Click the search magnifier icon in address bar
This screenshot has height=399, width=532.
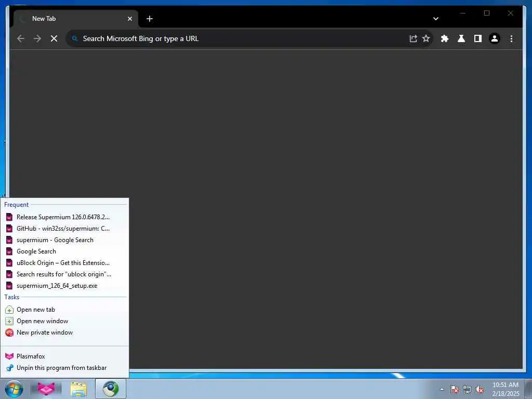[x=75, y=38]
